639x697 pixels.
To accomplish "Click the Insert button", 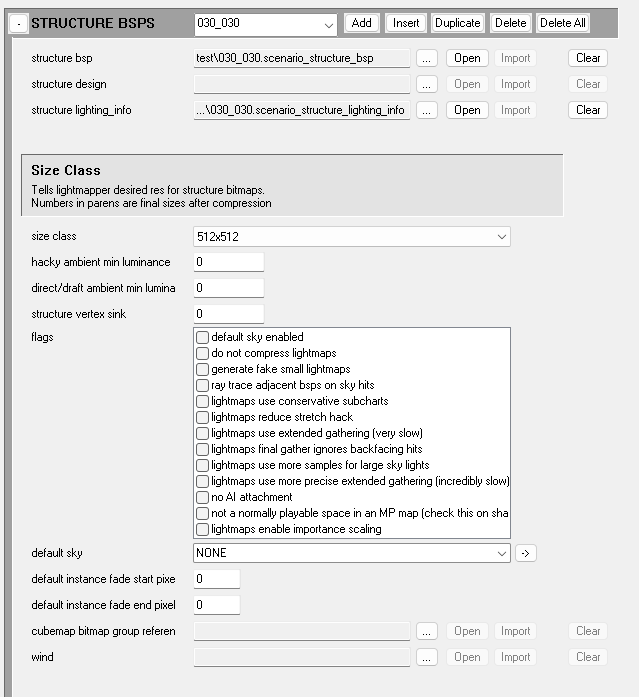I will click(x=406, y=23).
